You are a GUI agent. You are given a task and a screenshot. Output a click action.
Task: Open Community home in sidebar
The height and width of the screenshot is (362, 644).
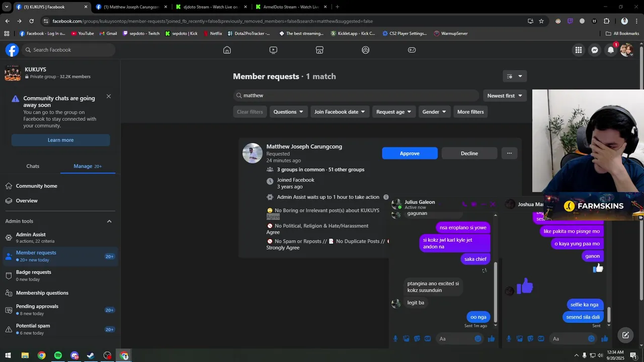pos(60,186)
